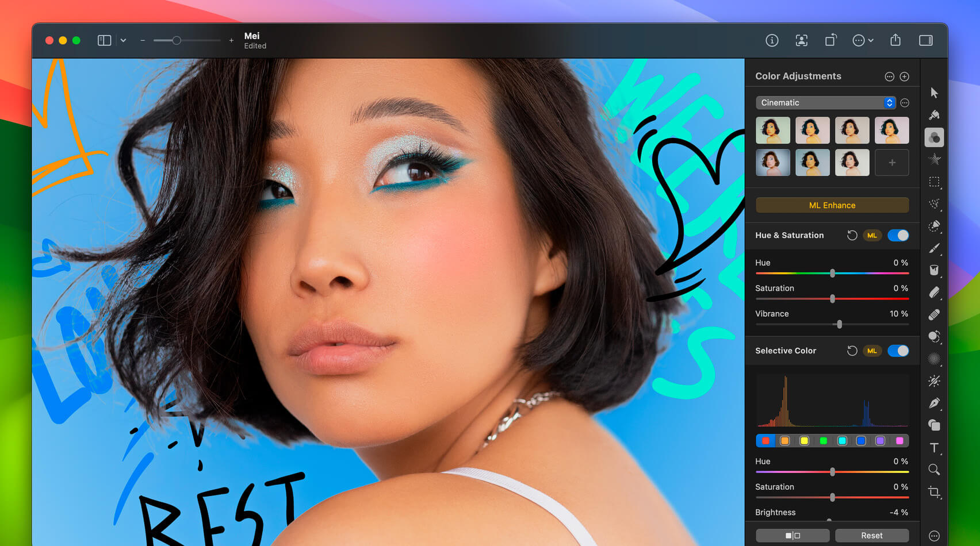Viewport: 980px width, 546px height.
Task: Open the Share menu
Action: [x=895, y=40]
